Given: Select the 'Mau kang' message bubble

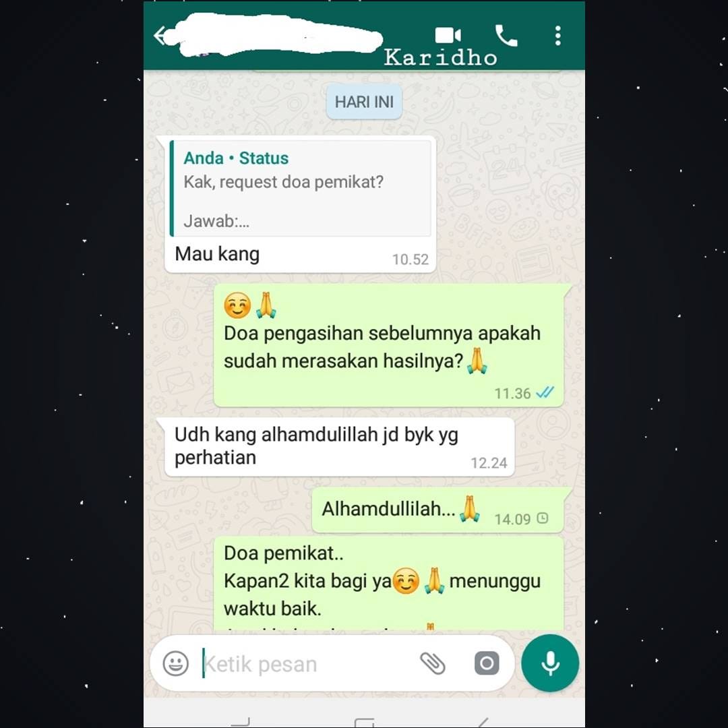Looking at the screenshot, I should 301,204.
